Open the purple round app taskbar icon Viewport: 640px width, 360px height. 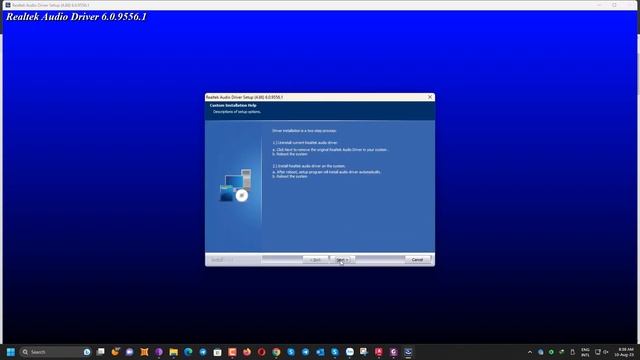click(x=159, y=352)
